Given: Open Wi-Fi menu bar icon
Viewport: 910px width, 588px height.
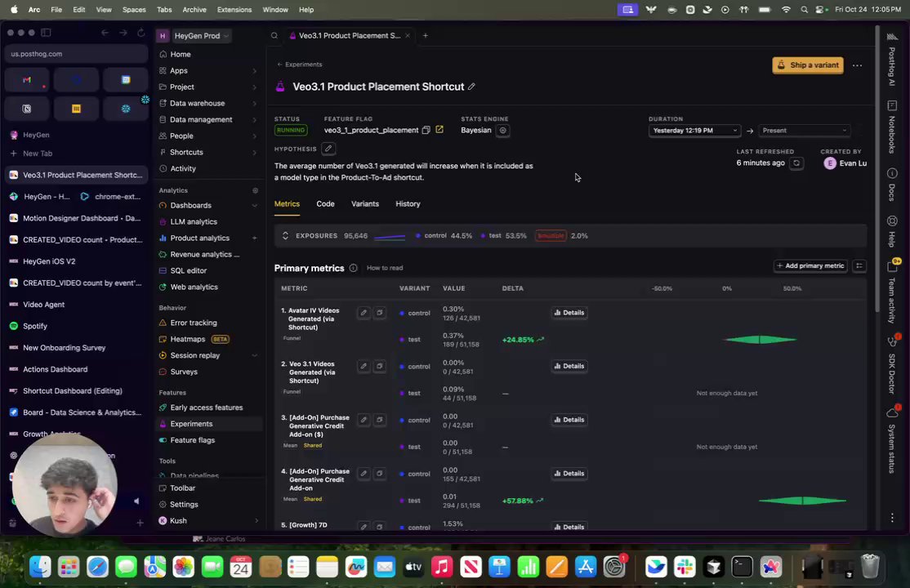Looking at the screenshot, I should [786, 9].
